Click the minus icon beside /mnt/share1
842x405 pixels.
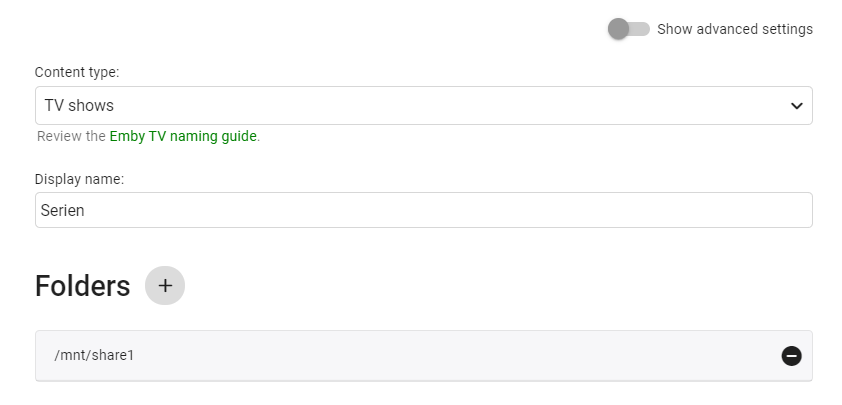(791, 356)
